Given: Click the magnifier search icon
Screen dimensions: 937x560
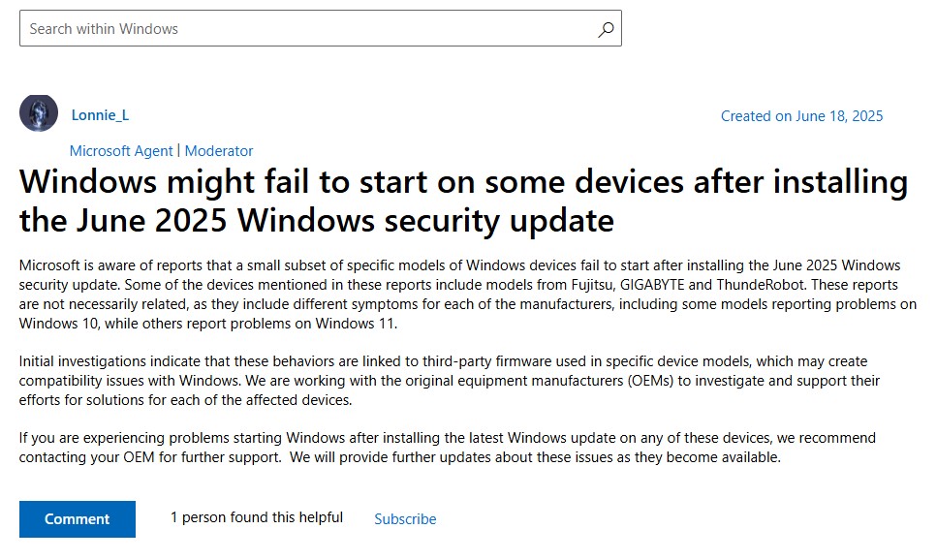Looking at the screenshot, I should (x=606, y=29).
